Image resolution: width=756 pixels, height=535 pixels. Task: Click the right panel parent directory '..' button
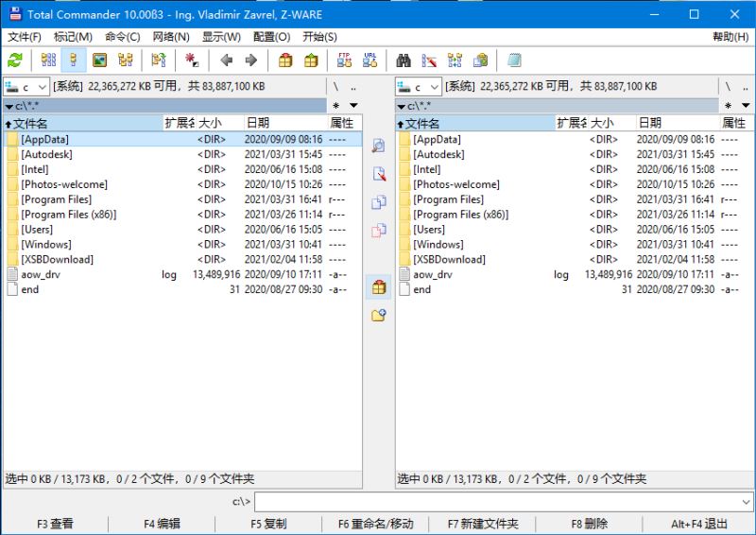click(746, 87)
